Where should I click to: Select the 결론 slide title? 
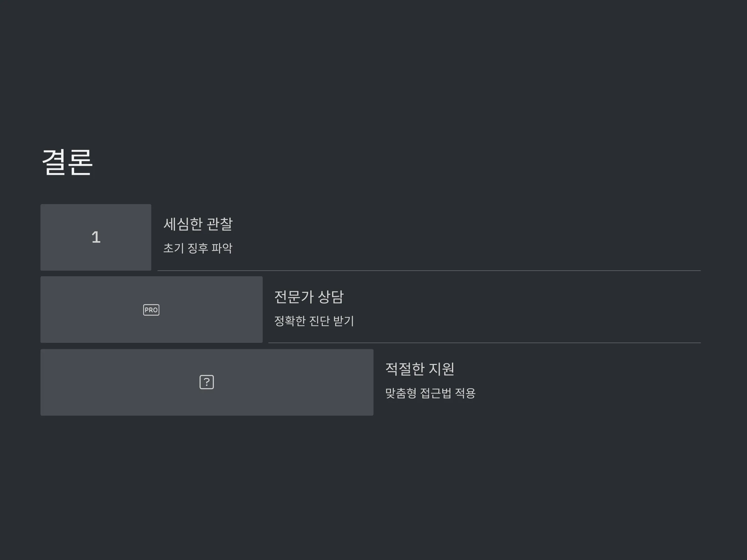point(67,162)
